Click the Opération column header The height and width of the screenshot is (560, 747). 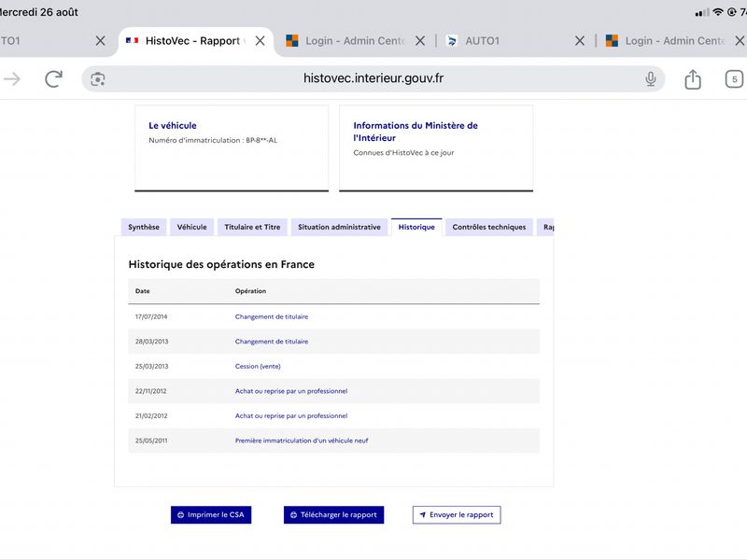(x=250, y=291)
